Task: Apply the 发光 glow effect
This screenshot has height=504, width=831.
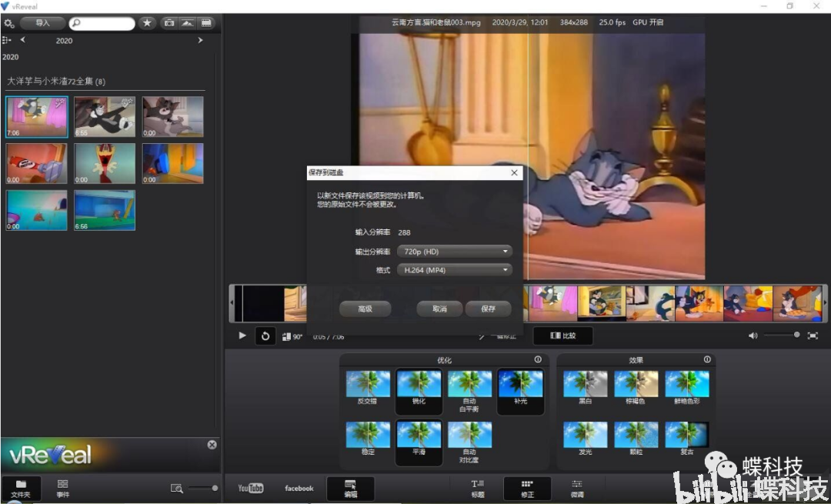Action: (585, 439)
